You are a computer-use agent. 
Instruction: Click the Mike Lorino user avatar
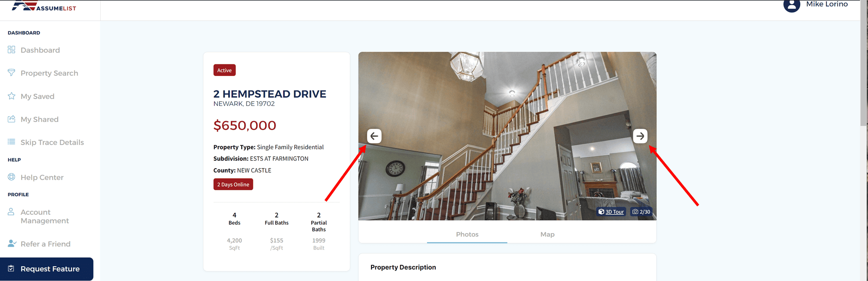(x=792, y=5)
